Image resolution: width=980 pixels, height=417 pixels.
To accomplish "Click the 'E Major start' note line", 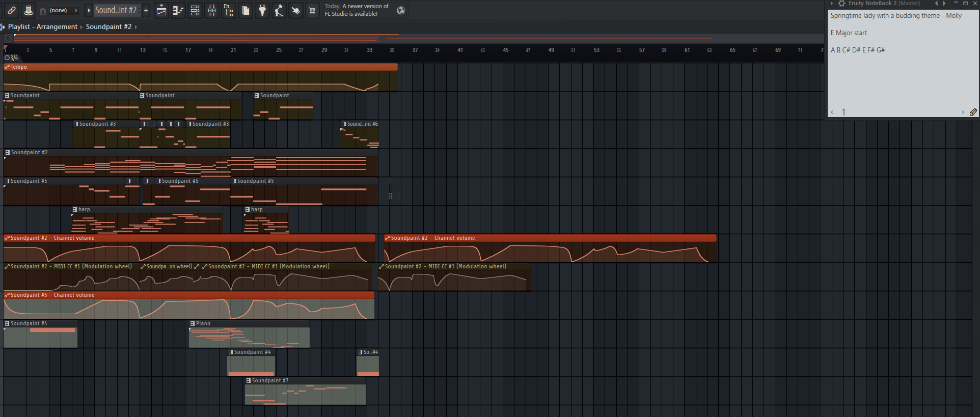I will click(849, 33).
